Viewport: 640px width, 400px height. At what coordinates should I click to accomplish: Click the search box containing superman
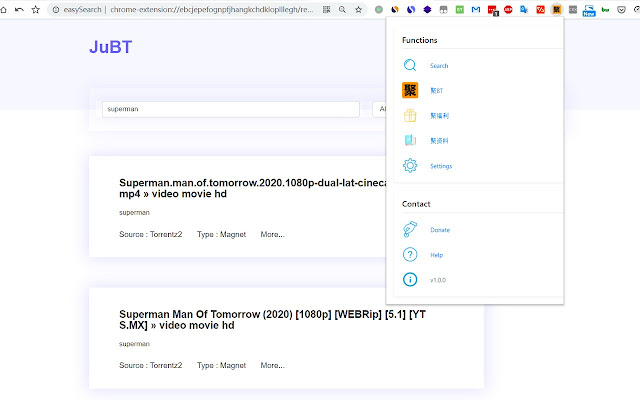point(231,109)
